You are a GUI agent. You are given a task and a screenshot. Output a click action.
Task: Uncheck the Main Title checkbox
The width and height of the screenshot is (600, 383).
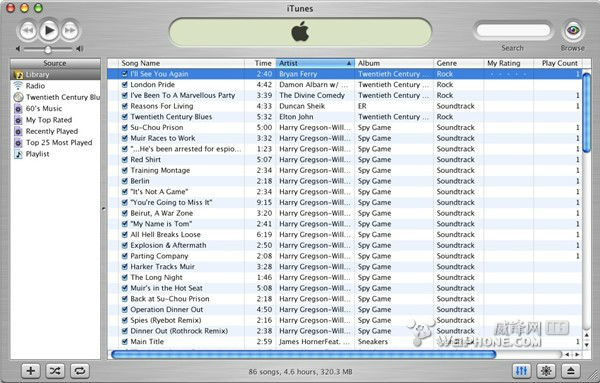124,342
